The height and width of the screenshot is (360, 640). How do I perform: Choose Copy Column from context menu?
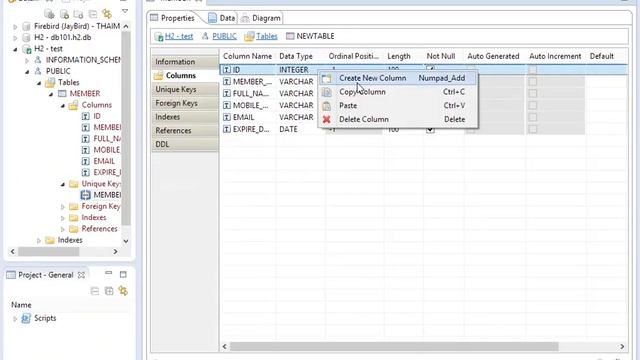398,92
